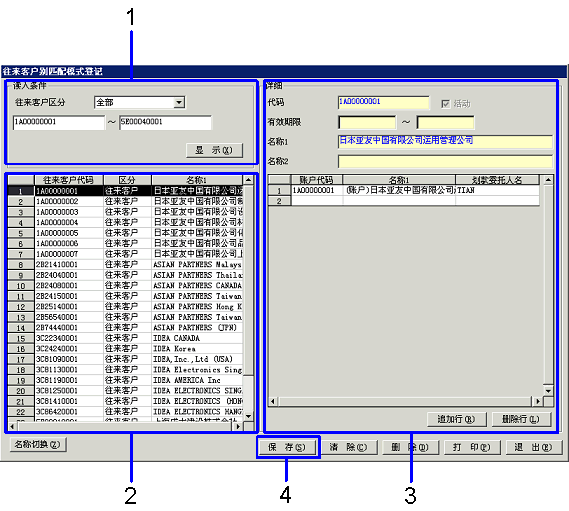Click the end code field containing SE00040001
The height and width of the screenshot is (511, 569).
tap(165, 123)
